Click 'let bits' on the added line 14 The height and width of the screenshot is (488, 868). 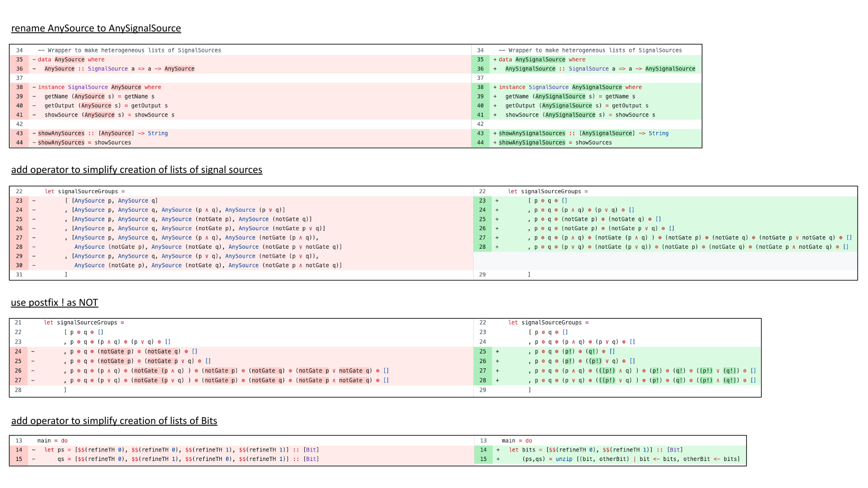(x=522, y=450)
